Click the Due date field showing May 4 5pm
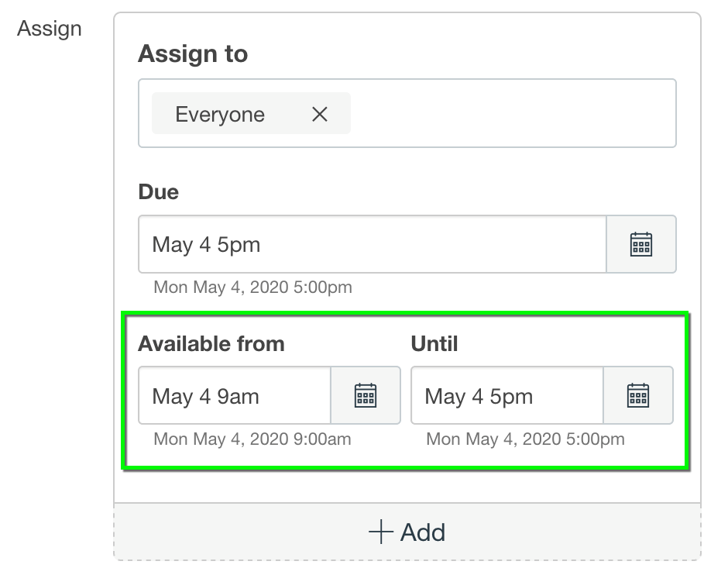 [x=372, y=244]
